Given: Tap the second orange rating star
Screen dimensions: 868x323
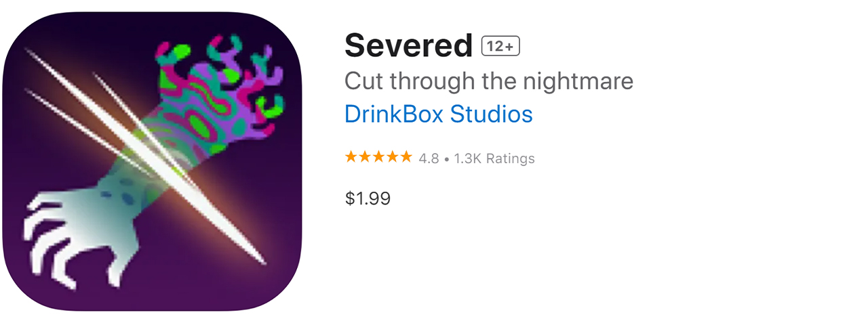Looking at the screenshot, I should (365, 157).
